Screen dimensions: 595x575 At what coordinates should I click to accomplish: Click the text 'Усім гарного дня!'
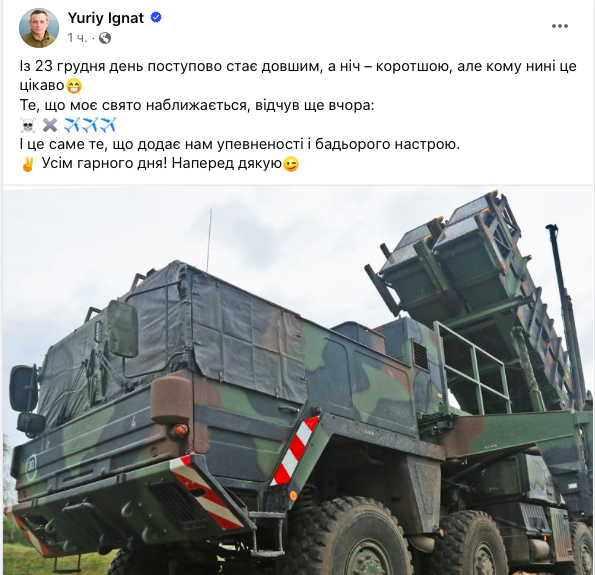(x=105, y=164)
